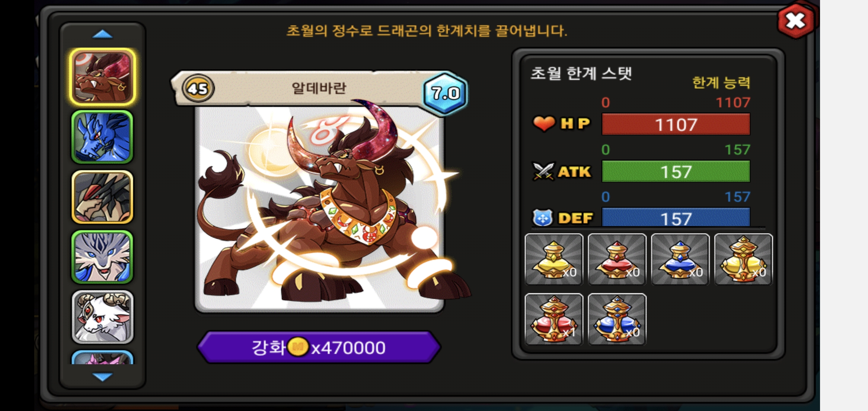Click the level 45 gold badge
868x411 pixels.
[198, 88]
